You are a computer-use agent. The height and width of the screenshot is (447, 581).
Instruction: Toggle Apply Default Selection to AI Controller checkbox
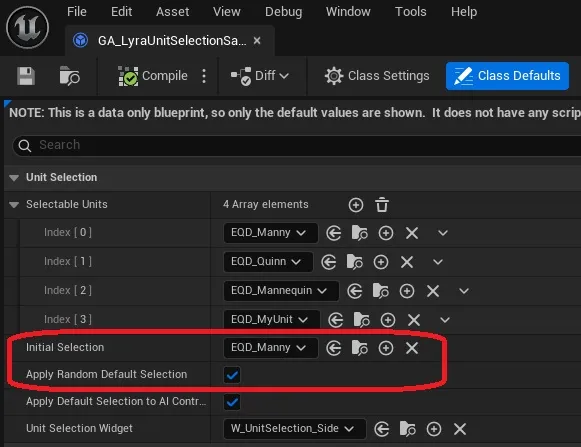[232, 402]
